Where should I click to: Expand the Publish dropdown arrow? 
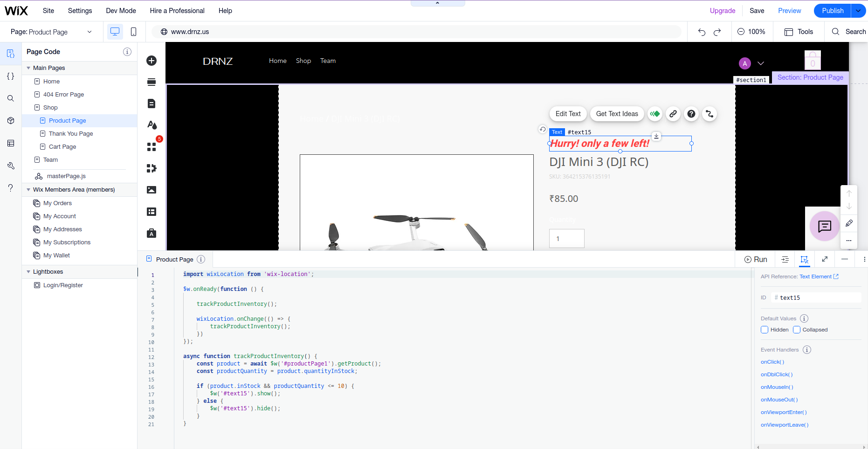pos(858,11)
